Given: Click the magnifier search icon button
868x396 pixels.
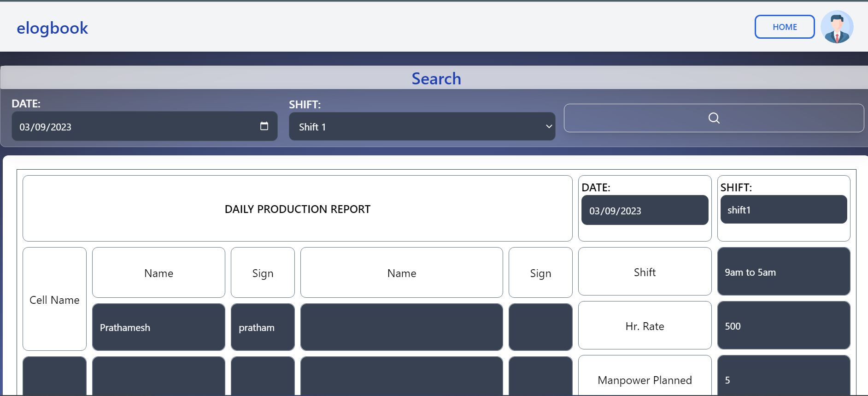Looking at the screenshot, I should coord(714,118).
